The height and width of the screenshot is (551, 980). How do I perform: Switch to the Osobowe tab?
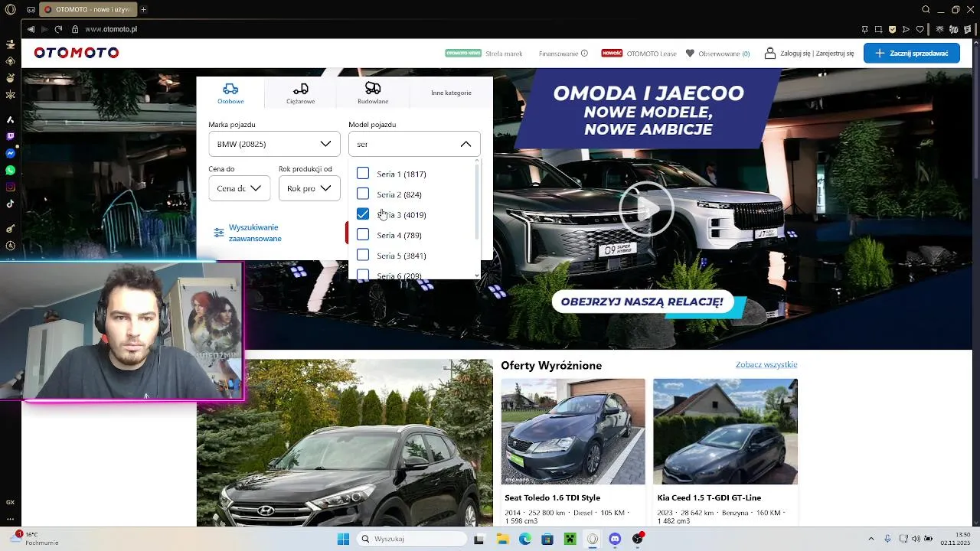230,92
